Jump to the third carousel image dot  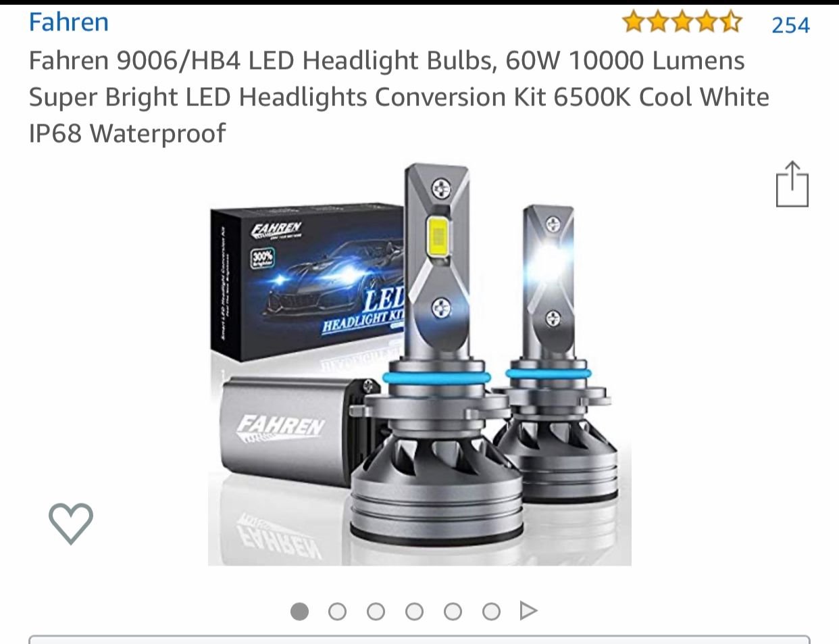click(376, 612)
